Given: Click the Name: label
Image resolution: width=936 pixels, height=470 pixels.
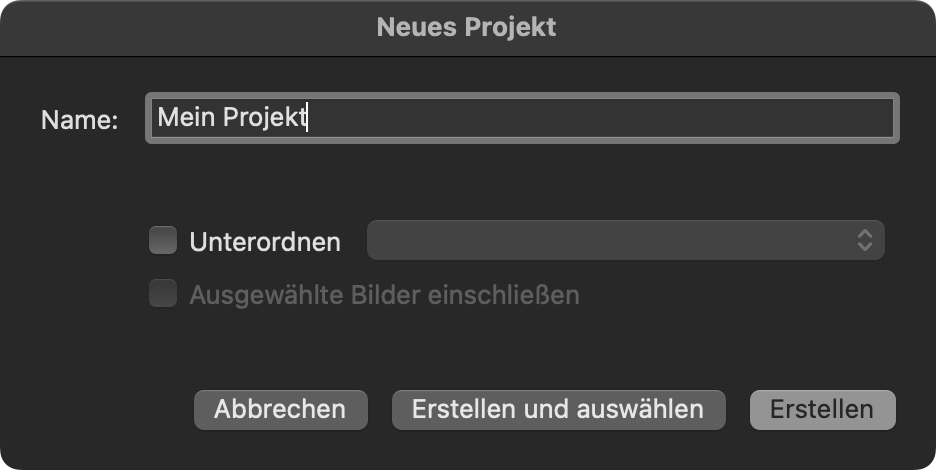Looking at the screenshot, I should click(x=80, y=120).
